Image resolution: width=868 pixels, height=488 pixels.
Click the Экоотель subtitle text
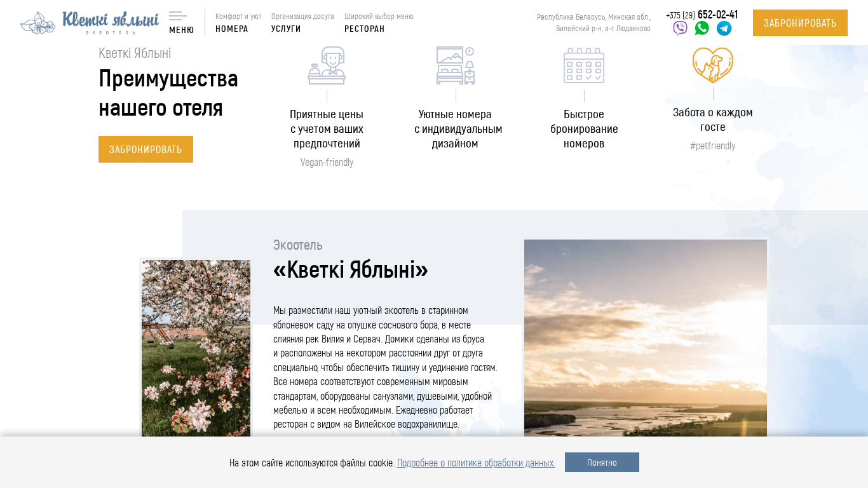[298, 245]
